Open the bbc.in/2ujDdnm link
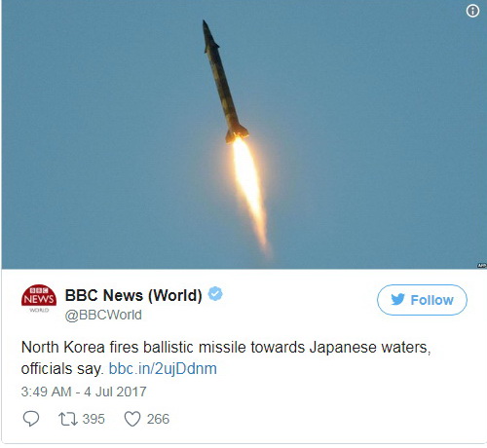Screen dimensions: 487x448 (x=163, y=369)
